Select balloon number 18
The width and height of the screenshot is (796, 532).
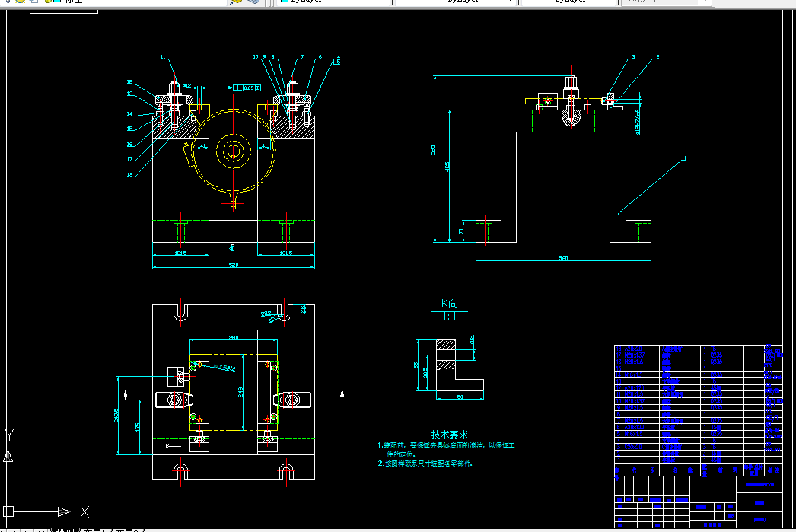click(129, 174)
